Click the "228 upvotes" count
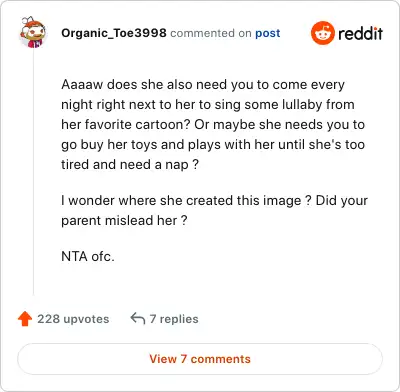 (73, 319)
